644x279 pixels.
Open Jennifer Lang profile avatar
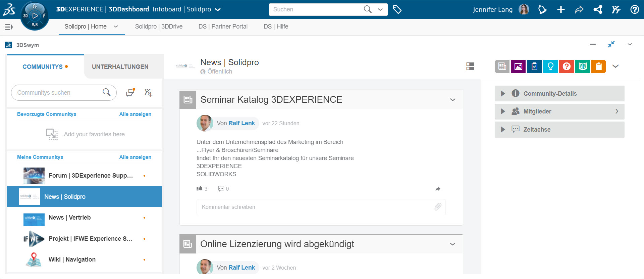coord(524,9)
